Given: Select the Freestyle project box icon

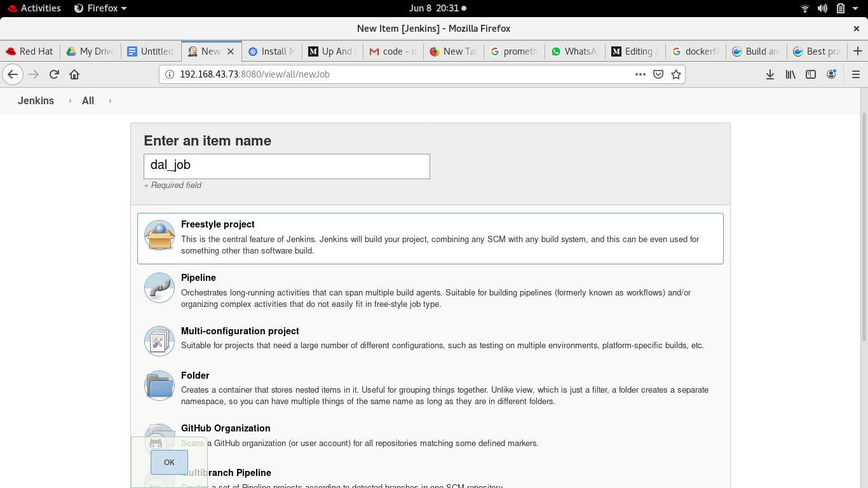Looking at the screenshot, I should (x=159, y=235).
